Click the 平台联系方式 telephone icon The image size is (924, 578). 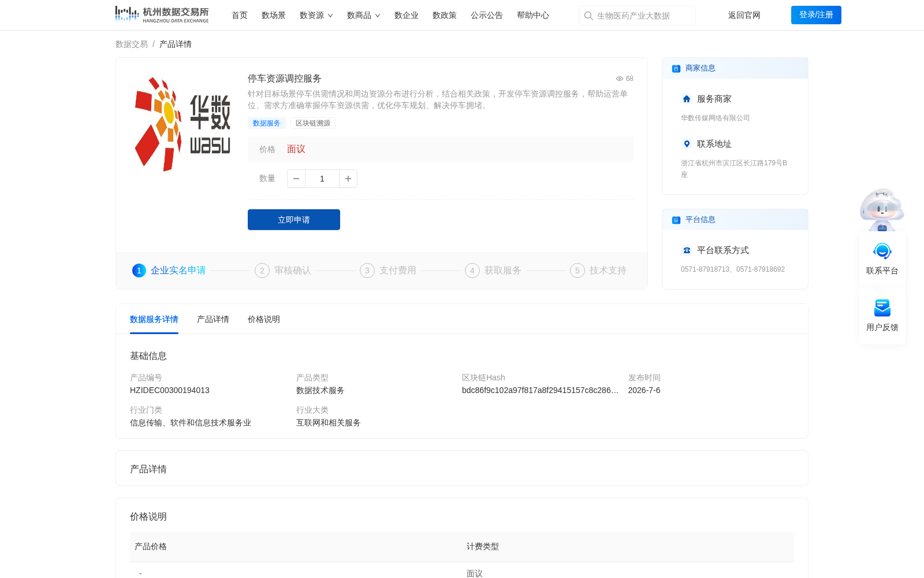[687, 250]
